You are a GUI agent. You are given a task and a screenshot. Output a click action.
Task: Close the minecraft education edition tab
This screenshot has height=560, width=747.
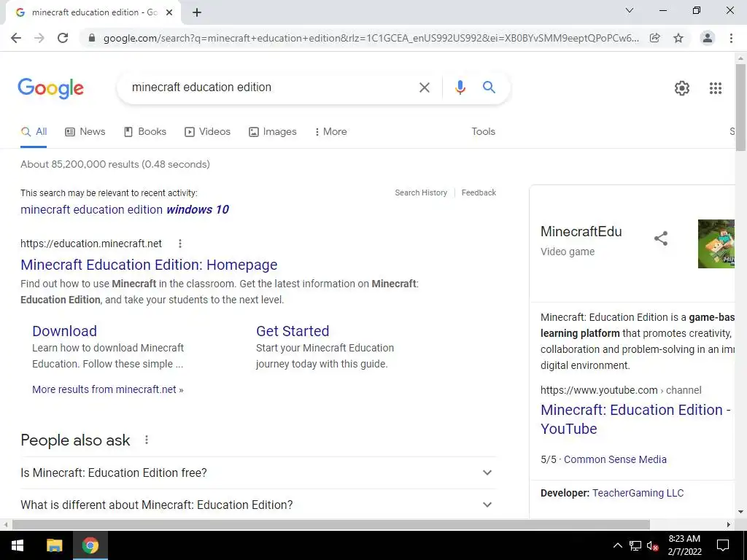pyautogui.click(x=169, y=12)
